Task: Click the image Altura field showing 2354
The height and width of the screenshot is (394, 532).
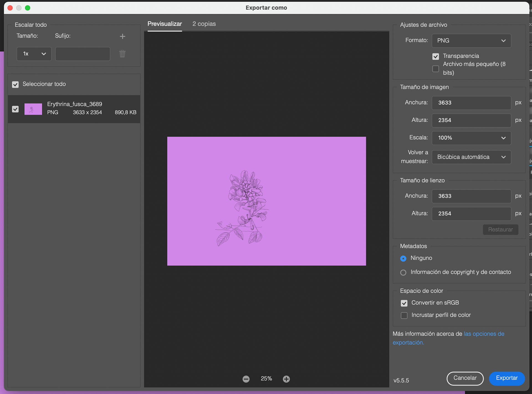Action: (x=471, y=120)
